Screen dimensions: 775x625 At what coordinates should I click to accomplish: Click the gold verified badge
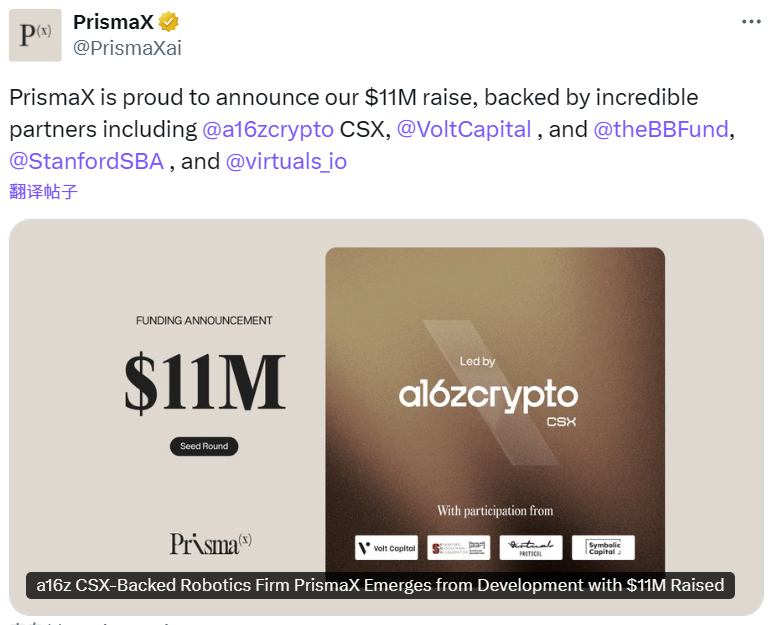[171, 22]
